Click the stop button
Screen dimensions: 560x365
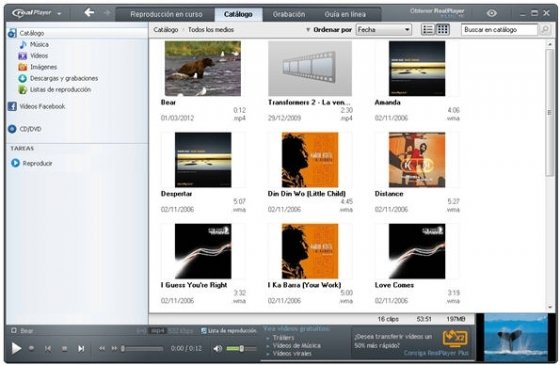64,348
